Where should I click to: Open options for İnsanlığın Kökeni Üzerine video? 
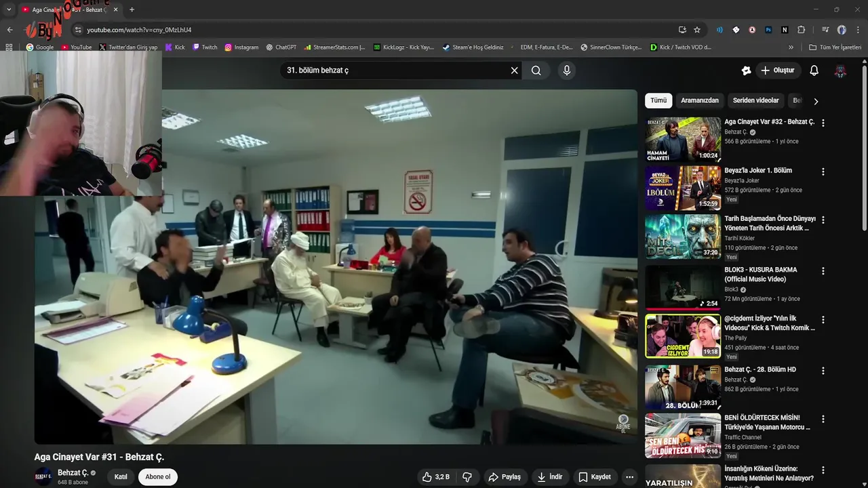coord(823,470)
